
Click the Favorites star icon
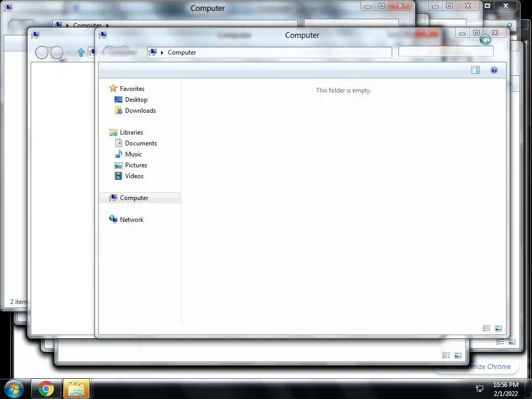click(113, 88)
